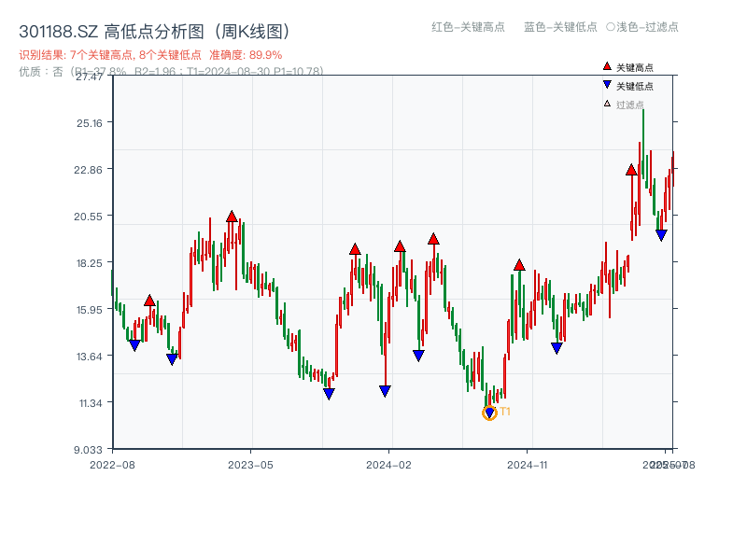Click the orange T1 circle marker on the chart
Viewport: 747px width, 560px height.
pos(489,412)
